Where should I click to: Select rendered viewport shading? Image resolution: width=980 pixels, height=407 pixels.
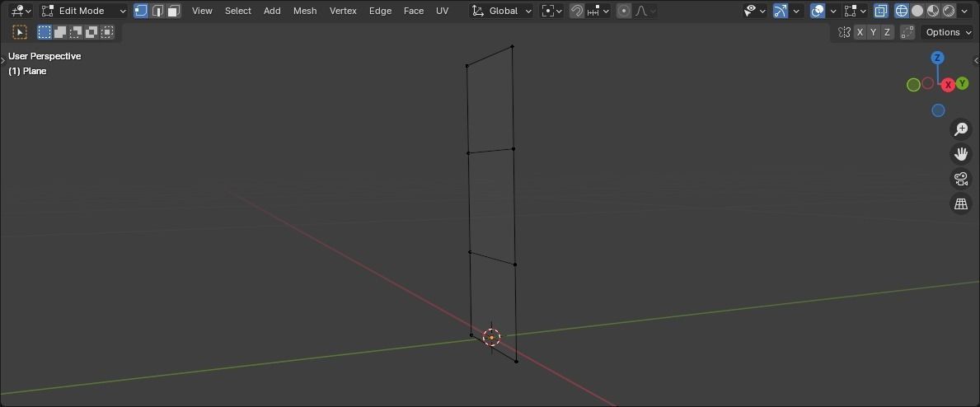coord(949,11)
